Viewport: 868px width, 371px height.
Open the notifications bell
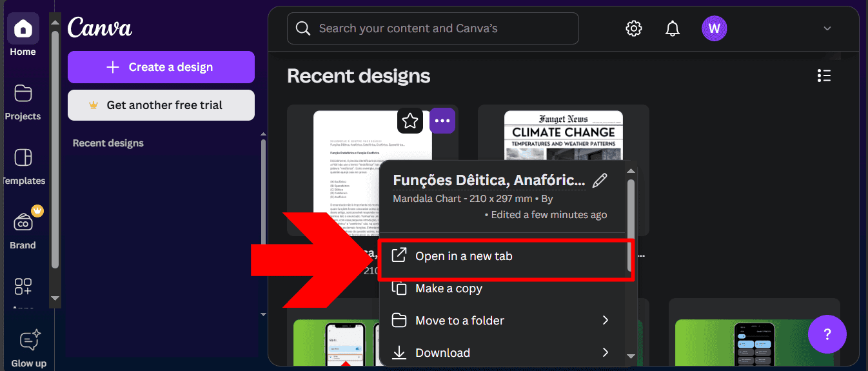coord(673,28)
